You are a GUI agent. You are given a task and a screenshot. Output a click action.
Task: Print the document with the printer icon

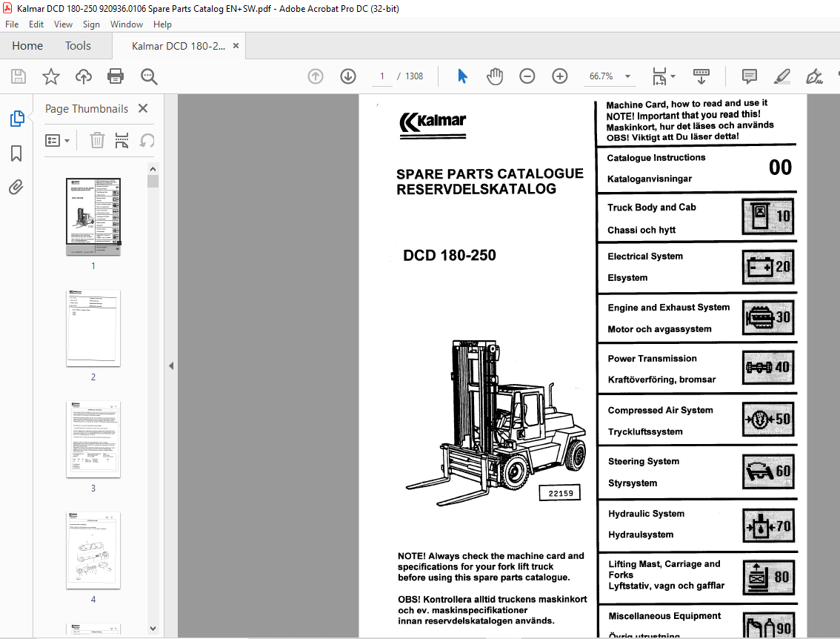pos(116,76)
